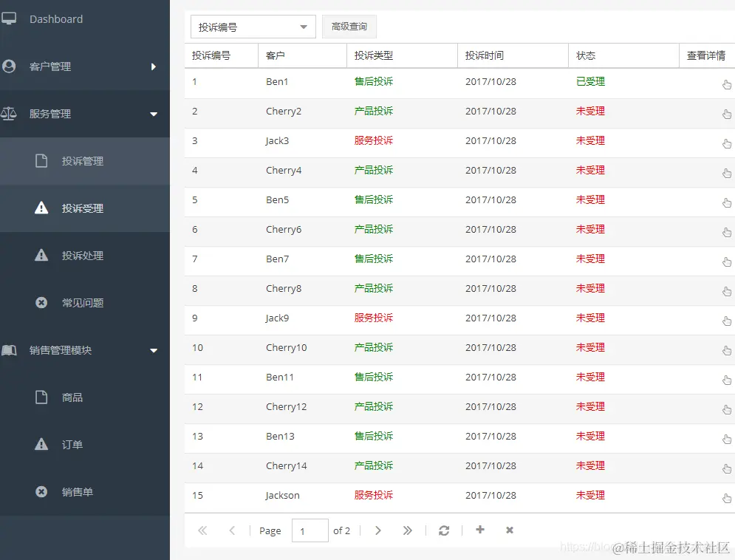Viewport: 735px width, 560px height.
Task: Go to the first page
Action: [202, 530]
